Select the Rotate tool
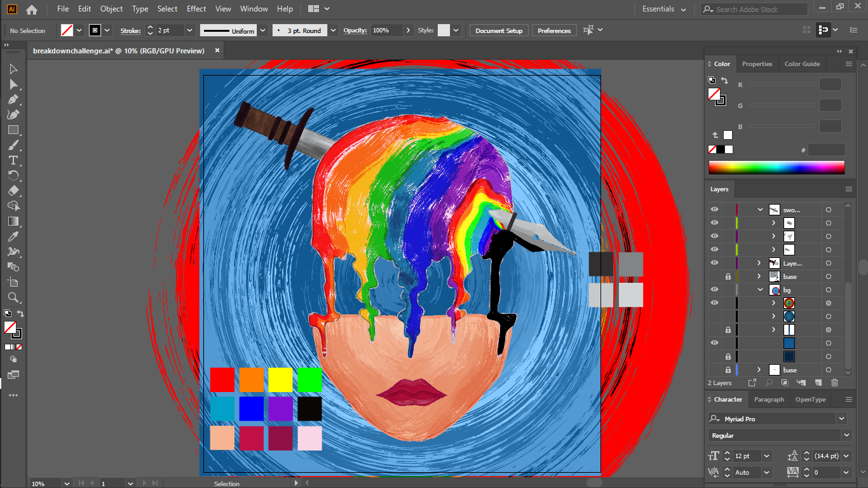Image resolution: width=868 pixels, height=488 pixels. (x=13, y=175)
